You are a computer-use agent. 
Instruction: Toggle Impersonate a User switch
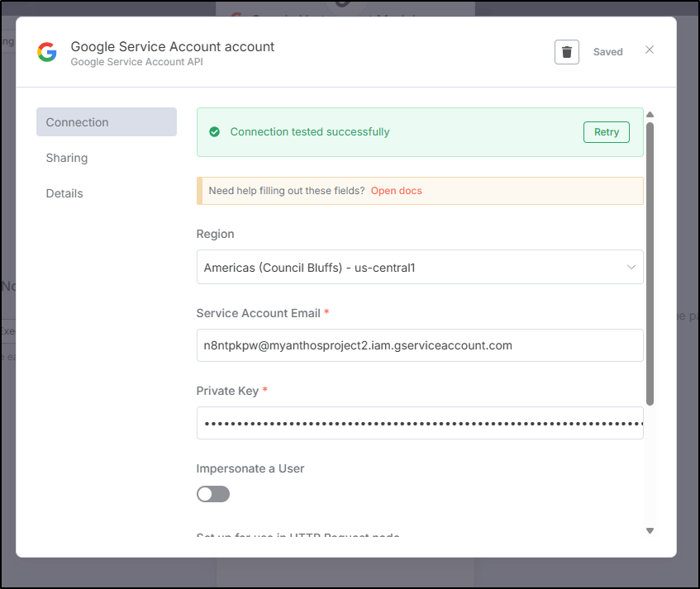tap(213, 494)
